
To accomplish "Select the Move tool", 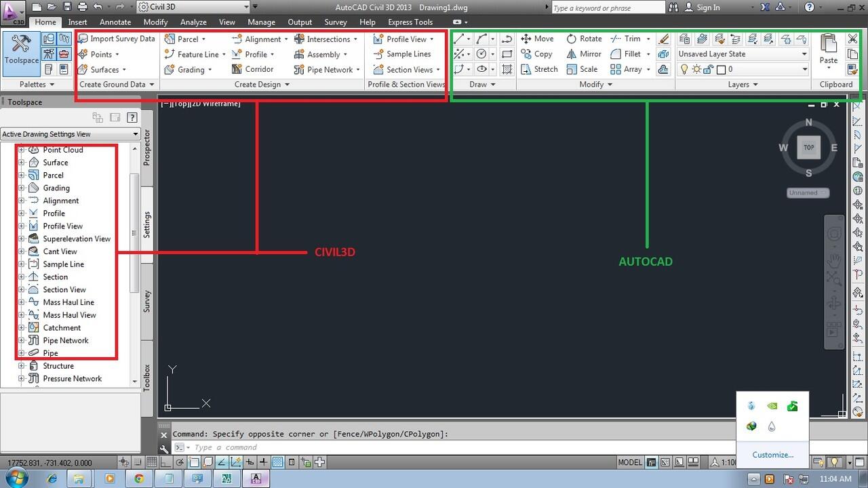I will click(x=537, y=39).
